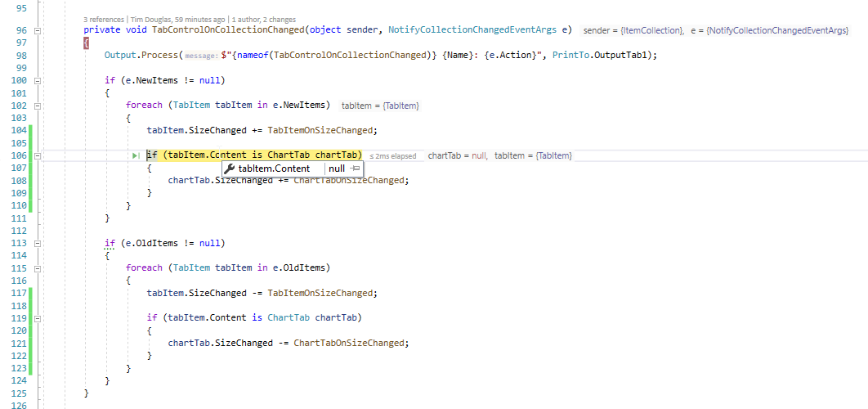Collapse the foreach OldItems loop, line 115
Screen dimensions: 868x409
point(38,267)
